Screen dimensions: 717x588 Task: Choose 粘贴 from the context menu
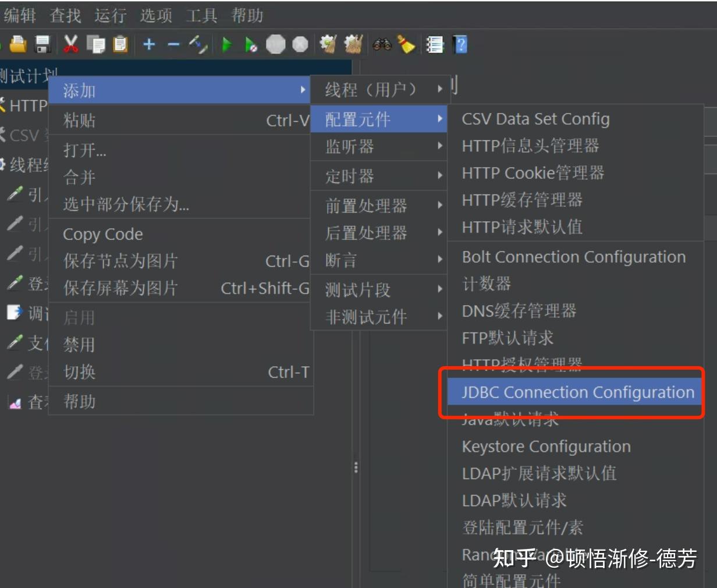(x=180, y=120)
